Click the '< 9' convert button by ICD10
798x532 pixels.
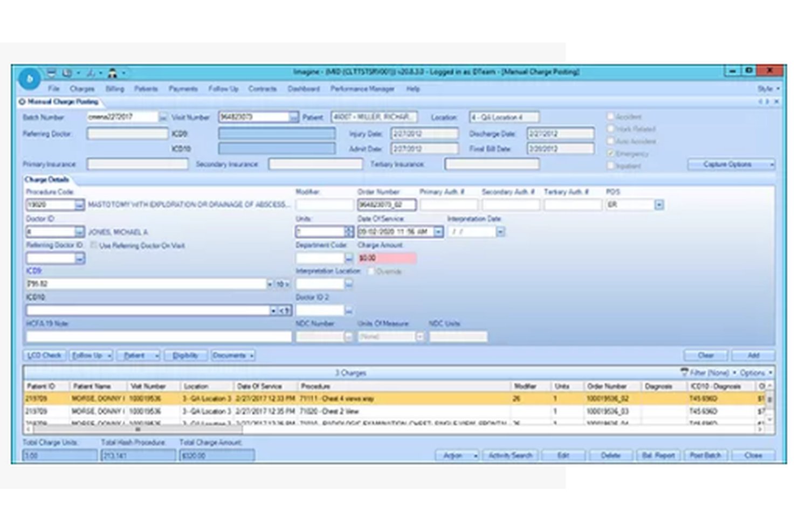(x=285, y=310)
